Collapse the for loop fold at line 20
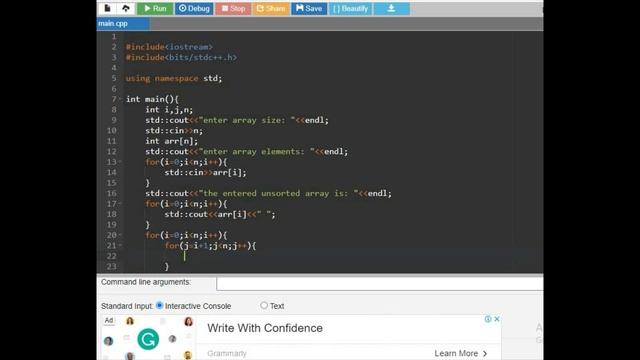 coord(120,235)
